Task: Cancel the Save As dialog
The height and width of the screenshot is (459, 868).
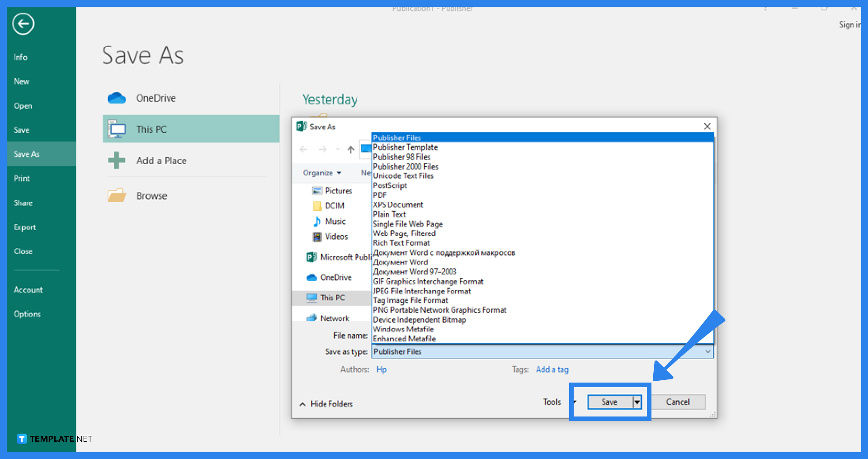Action: (678, 402)
